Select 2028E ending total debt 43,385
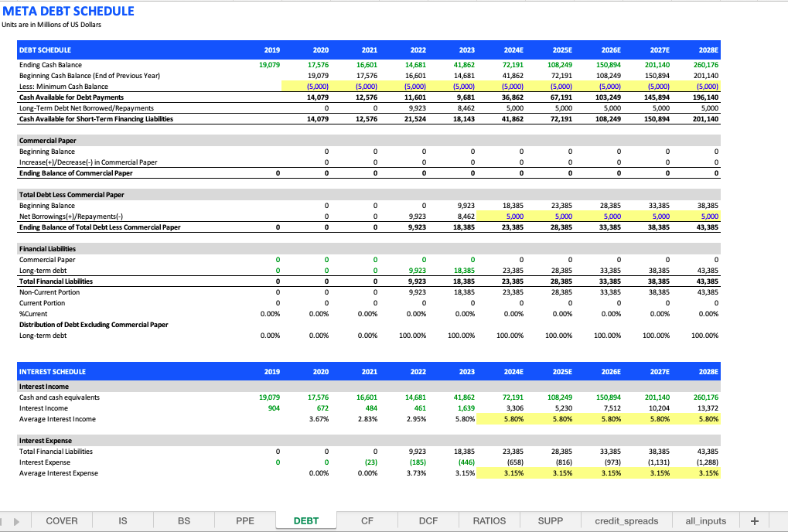Viewport: 788px width, 532px height. (x=707, y=227)
